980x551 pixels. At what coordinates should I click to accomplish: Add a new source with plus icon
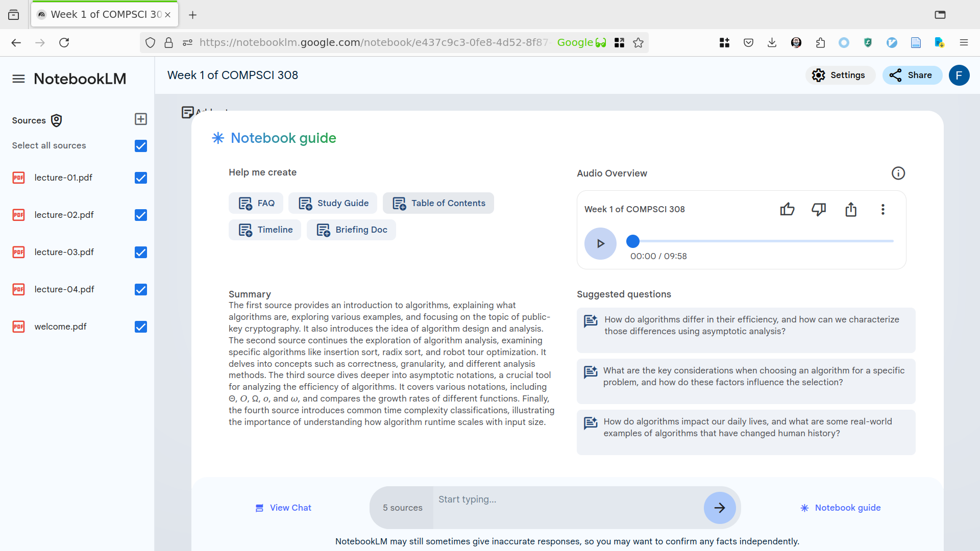pyautogui.click(x=141, y=119)
